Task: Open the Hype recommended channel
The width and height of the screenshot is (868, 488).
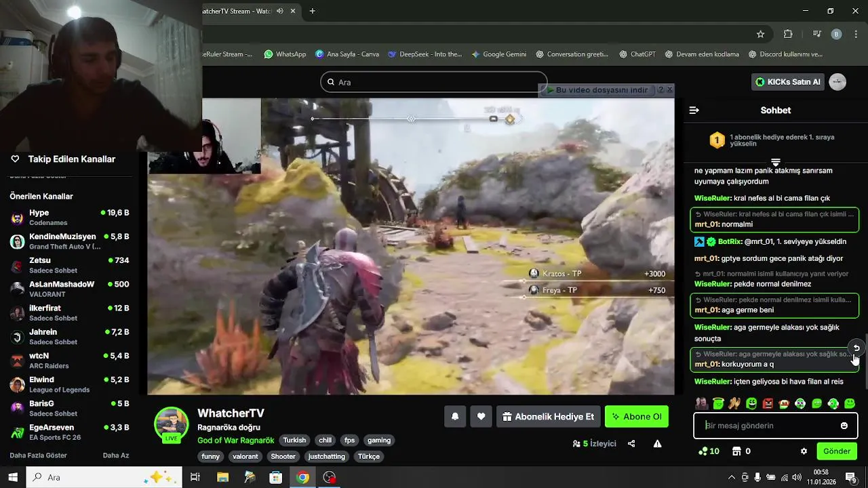Action: point(69,218)
